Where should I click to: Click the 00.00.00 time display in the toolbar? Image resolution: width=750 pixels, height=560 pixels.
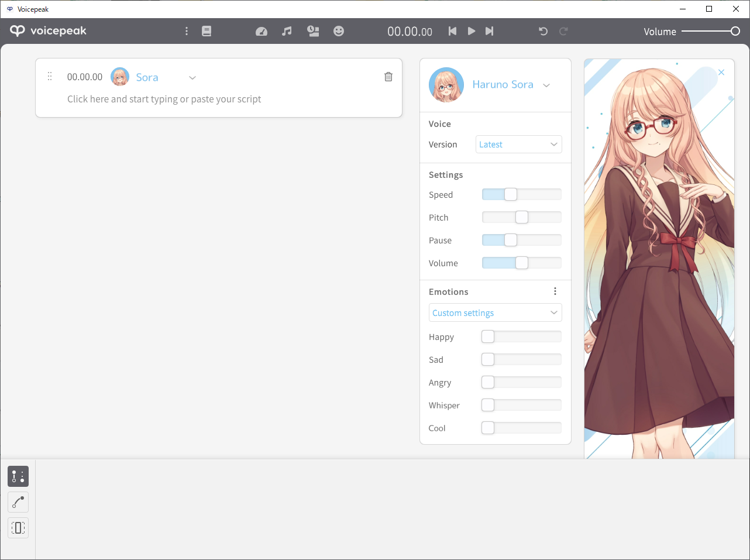click(x=410, y=32)
